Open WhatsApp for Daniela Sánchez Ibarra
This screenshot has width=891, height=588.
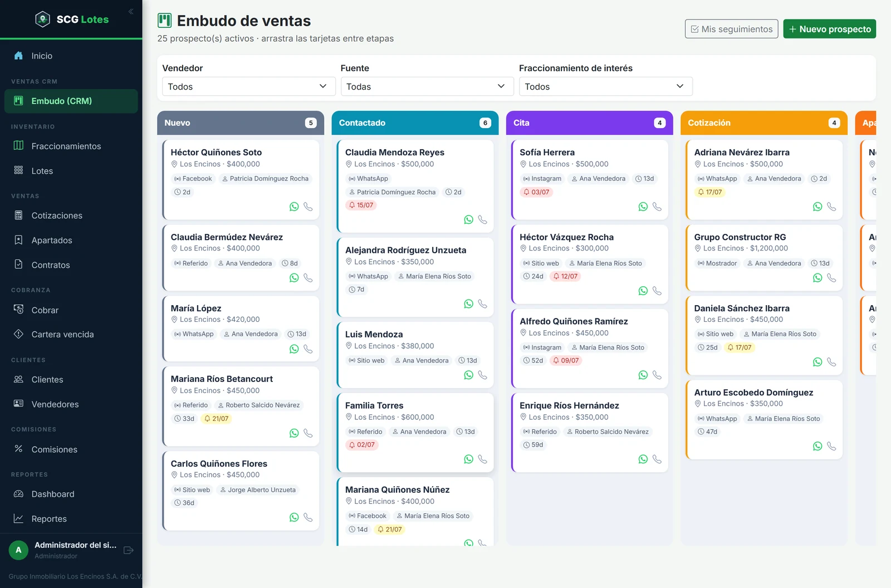click(817, 362)
